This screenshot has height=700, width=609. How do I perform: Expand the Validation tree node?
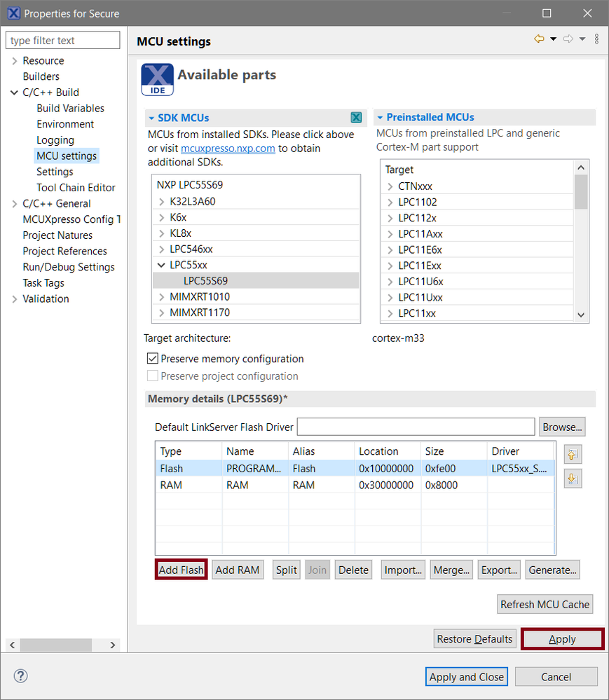coord(14,299)
